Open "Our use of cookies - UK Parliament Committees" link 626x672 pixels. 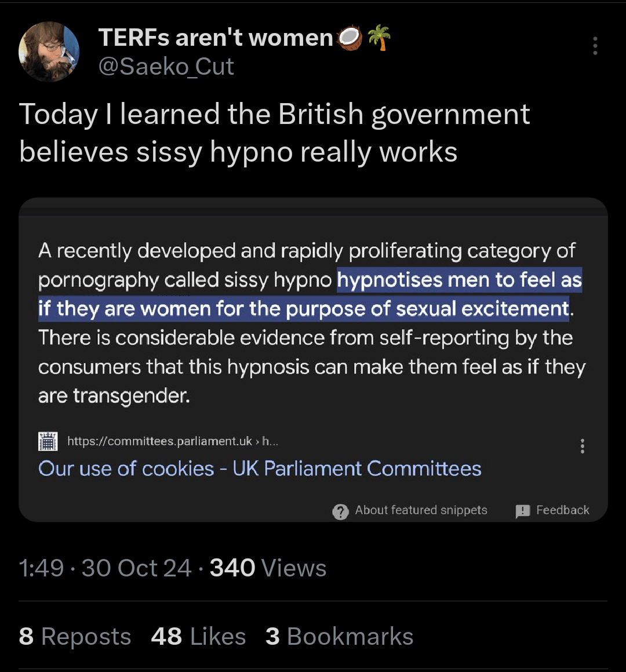(x=260, y=468)
